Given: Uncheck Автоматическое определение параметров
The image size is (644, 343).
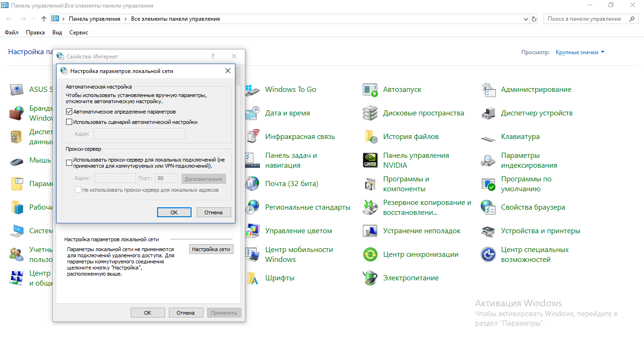Looking at the screenshot, I should pos(69,112).
